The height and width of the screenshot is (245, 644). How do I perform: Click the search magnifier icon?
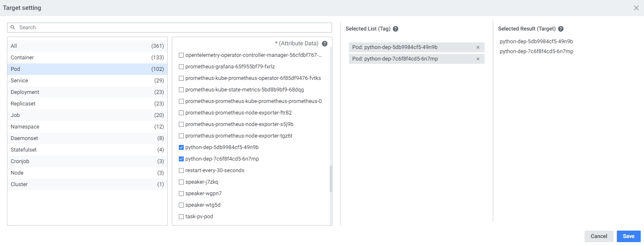tap(13, 28)
